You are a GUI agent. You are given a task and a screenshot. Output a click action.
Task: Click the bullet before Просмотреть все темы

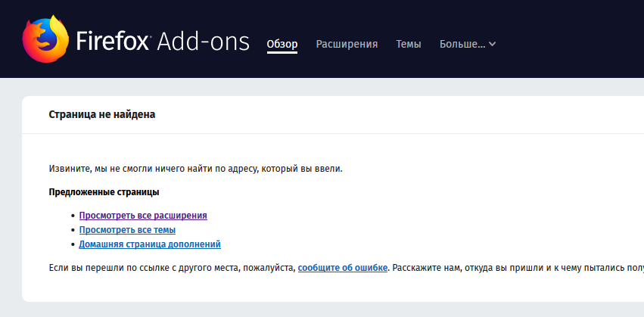[73, 231]
